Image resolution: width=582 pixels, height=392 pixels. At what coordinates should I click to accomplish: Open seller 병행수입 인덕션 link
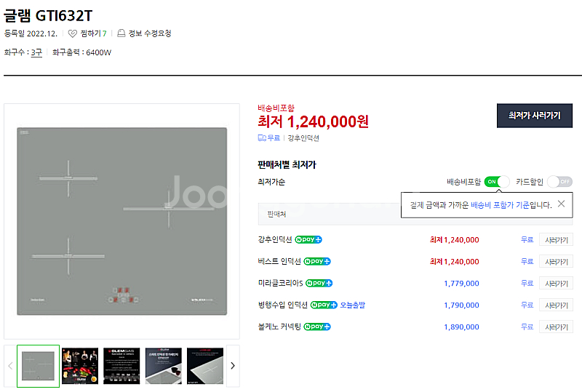[x=283, y=305]
